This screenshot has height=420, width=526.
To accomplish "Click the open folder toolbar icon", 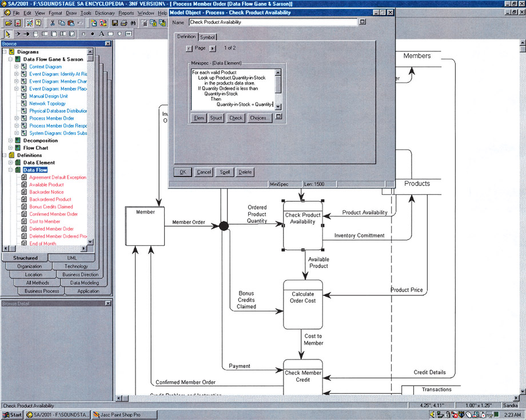I will 9,23.
